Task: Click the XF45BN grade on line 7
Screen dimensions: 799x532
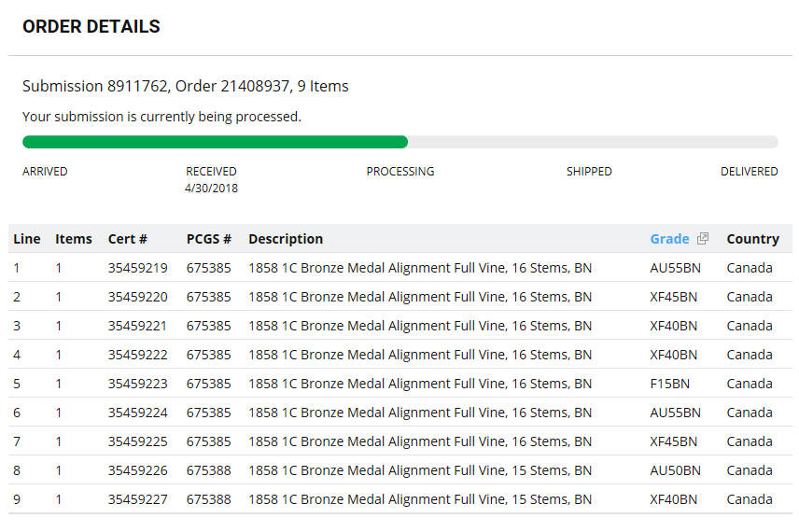Action: [673, 441]
